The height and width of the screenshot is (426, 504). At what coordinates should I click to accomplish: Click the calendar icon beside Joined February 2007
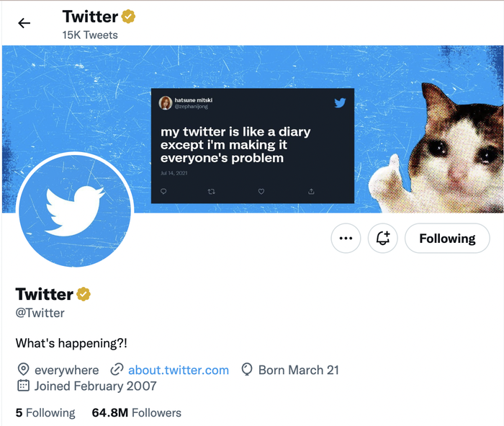click(x=23, y=386)
